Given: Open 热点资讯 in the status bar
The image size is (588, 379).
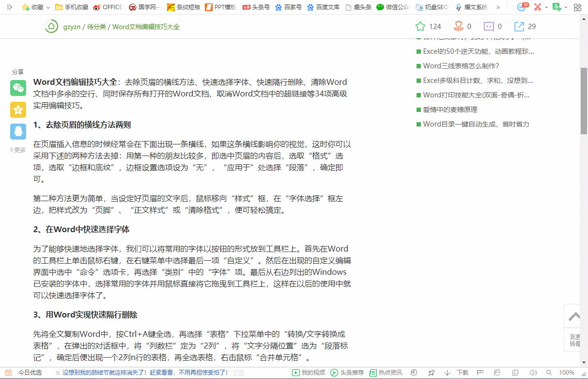Looking at the screenshot, I should point(386,373).
